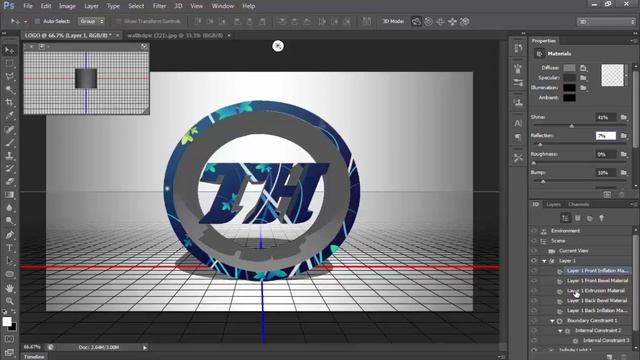Open the Properties panel flyout menu
Viewport: 640px width, 360px height.
click(633, 41)
